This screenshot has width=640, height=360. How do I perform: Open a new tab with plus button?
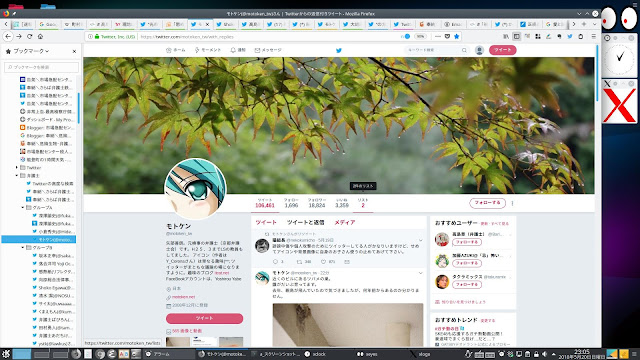(x=584, y=24)
